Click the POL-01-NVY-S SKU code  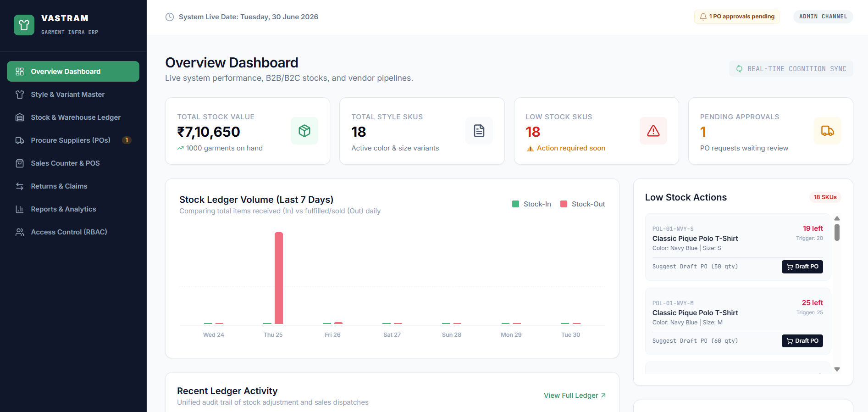pyautogui.click(x=673, y=229)
